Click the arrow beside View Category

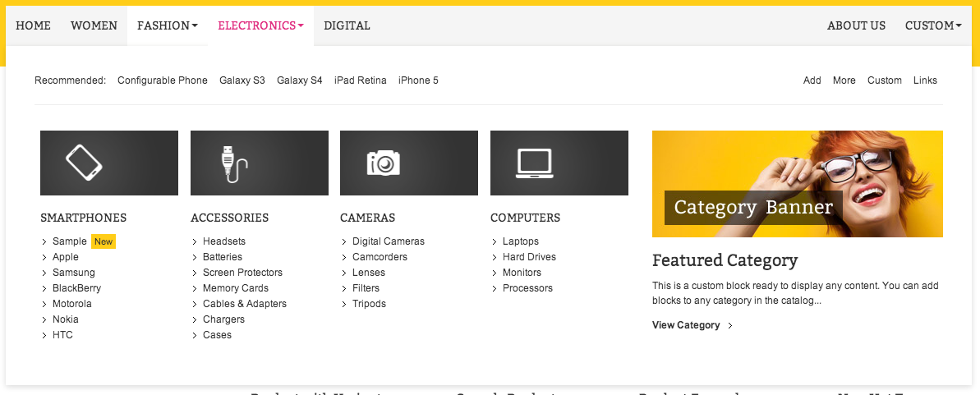(730, 326)
